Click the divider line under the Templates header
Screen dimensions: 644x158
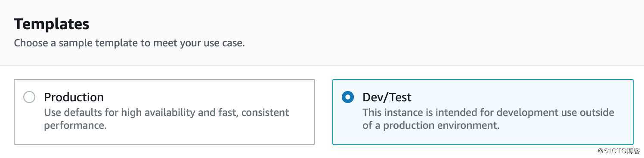click(322, 66)
